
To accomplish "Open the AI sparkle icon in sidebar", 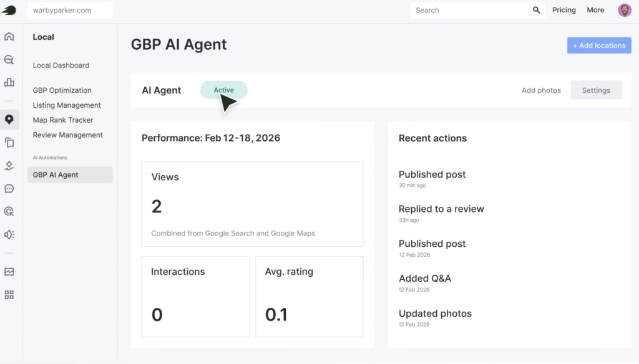I will click(x=9, y=166).
